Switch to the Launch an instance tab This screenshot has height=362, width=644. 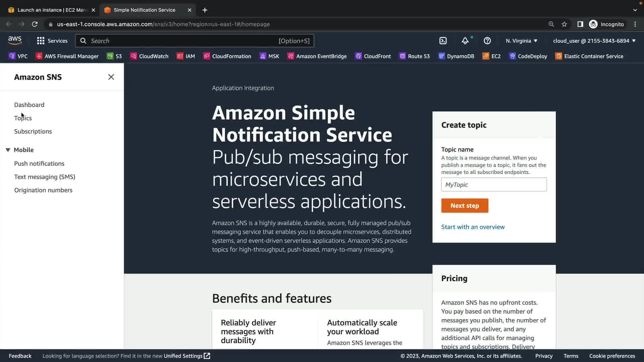coord(50,10)
